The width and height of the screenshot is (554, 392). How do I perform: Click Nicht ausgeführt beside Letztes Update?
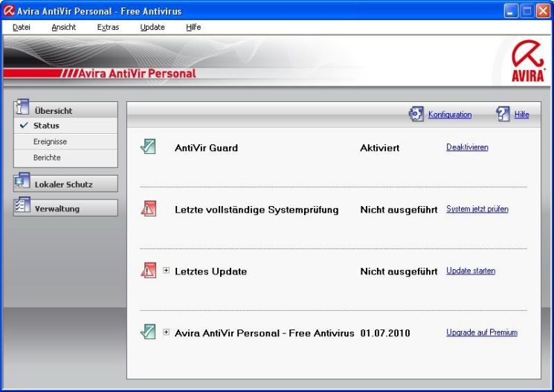(399, 271)
